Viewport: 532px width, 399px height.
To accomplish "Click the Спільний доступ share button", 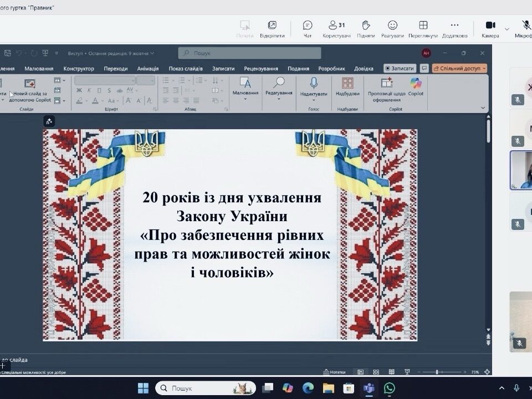I will click(x=459, y=69).
